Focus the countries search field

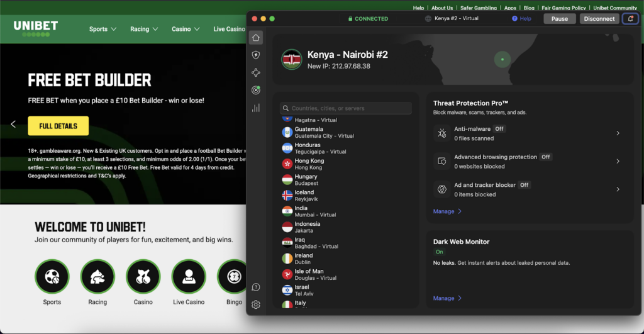pos(346,108)
